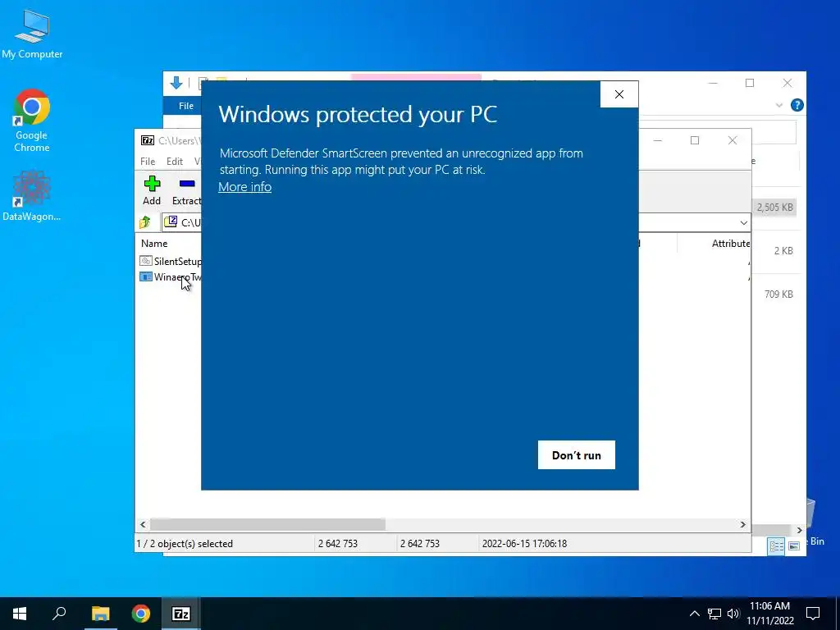840x630 pixels.
Task: Open the My Computer desktop icon
Action: tap(32, 34)
